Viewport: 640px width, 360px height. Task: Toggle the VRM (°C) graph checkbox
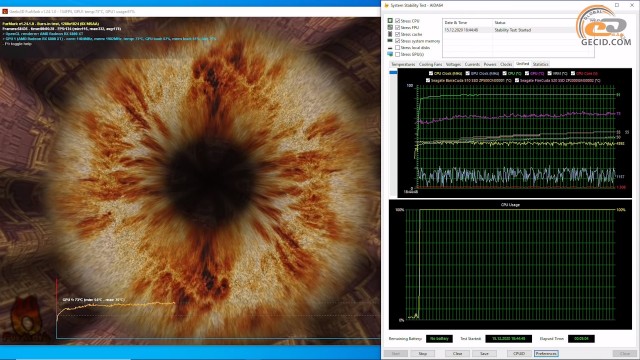click(549, 73)
